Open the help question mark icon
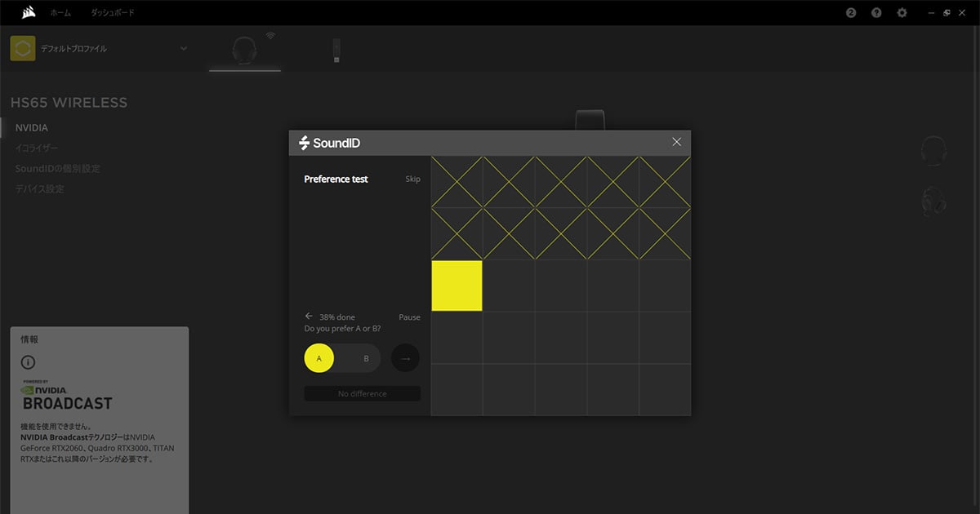Image resolution: width=980 pixels, height=514 pixels. click(x=876, y=13)
